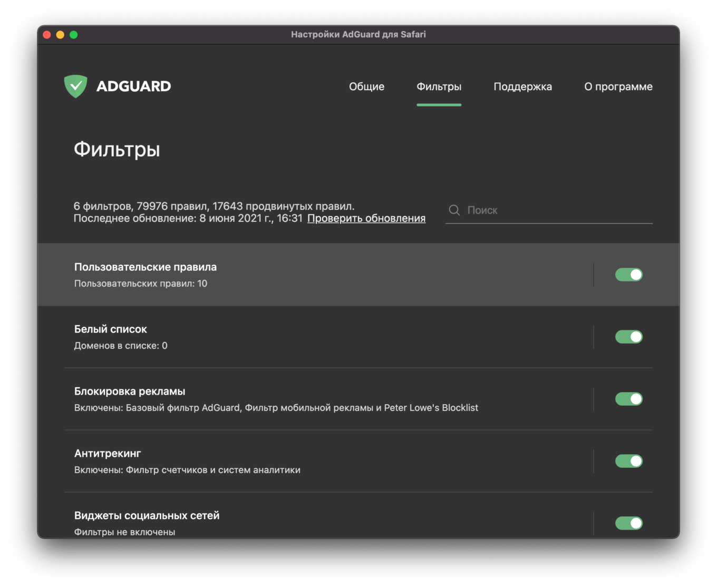717x588 pixels.
Task: Click the '6 фильтров, 79976 правил' summary
Action: [x=214, y=206]
